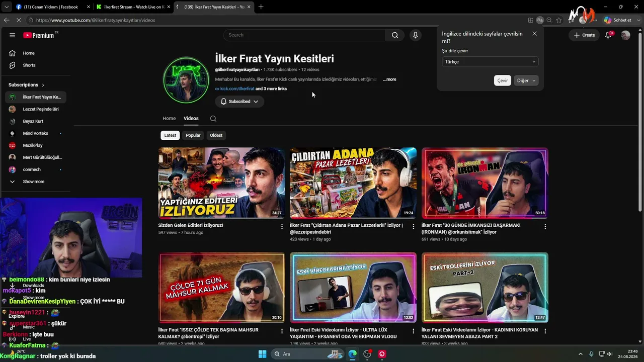The height and width of the screenshot is (362, 644).
Task: Open the kick.com/ilkerfirat link
Action: coord(237,89)
